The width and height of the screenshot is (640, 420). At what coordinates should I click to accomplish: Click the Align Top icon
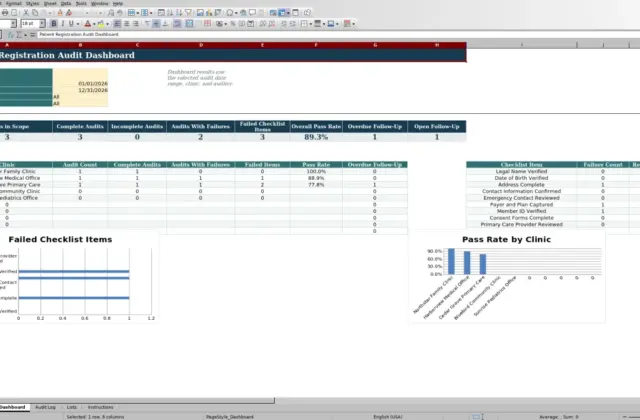click(x=147, y=24)
